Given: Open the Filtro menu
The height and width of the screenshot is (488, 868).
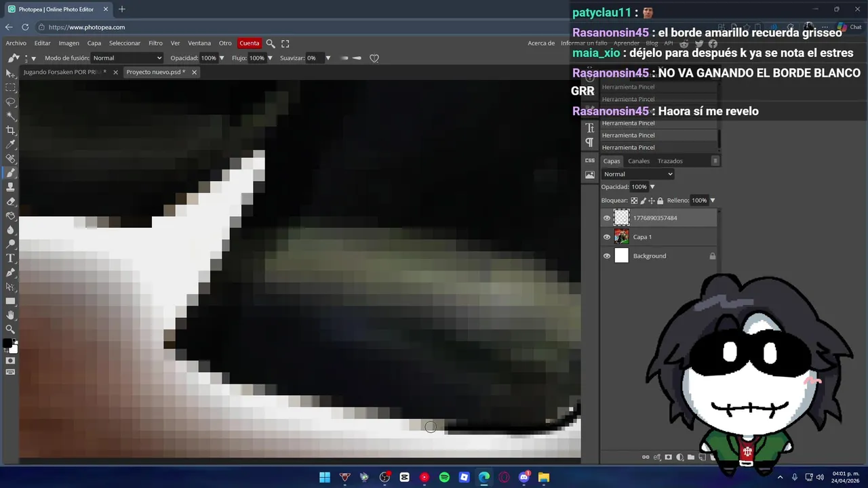Looking at the screenshot, I should [x=155, y=43].
